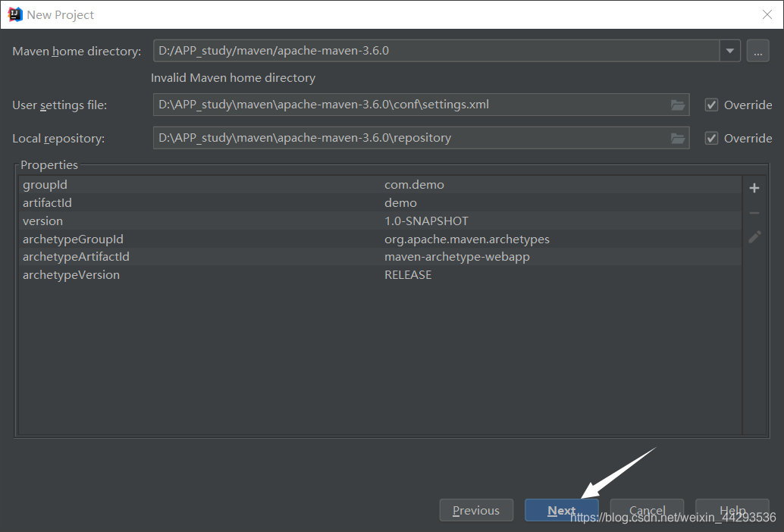Viewport: 784px width, 532px height.
Task: Click the Local repository path field
Action: pos(421,139)
